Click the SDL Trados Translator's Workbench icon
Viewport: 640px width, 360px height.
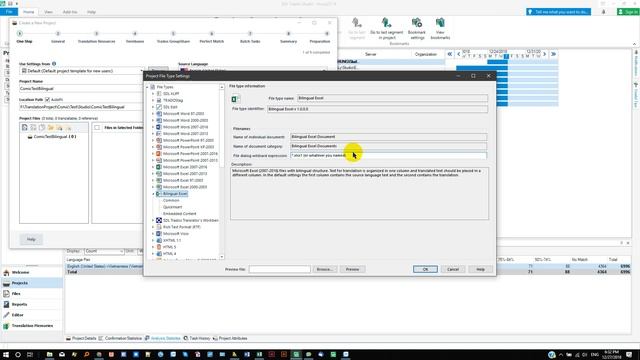159,220
